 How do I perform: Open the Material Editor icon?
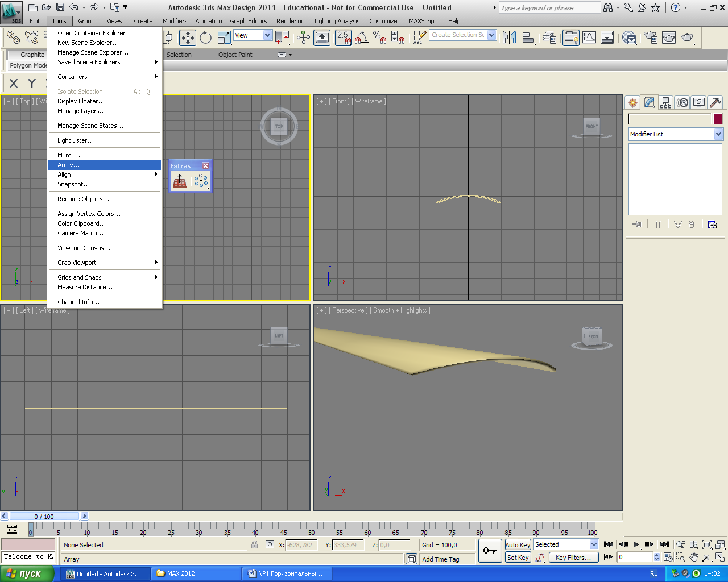tap(629, 38)
